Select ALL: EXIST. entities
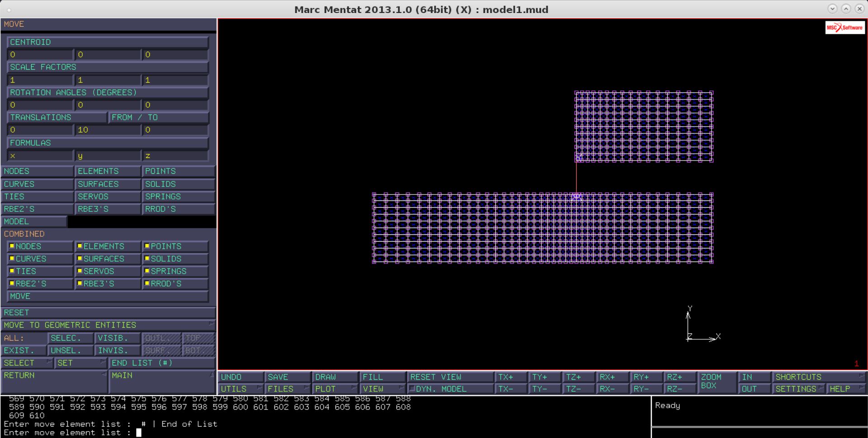The height and width of the screenshot is (438, 868). pos(24,351)
